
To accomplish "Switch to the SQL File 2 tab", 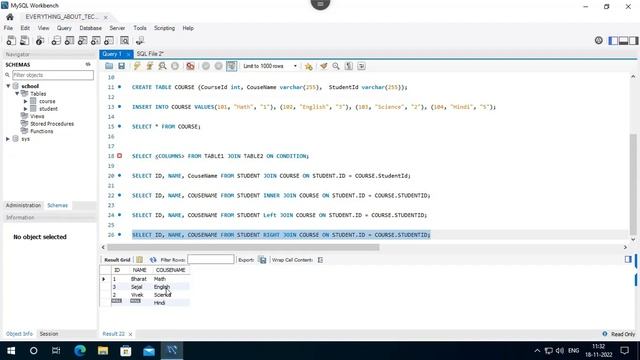I will [x=150, y=54].
